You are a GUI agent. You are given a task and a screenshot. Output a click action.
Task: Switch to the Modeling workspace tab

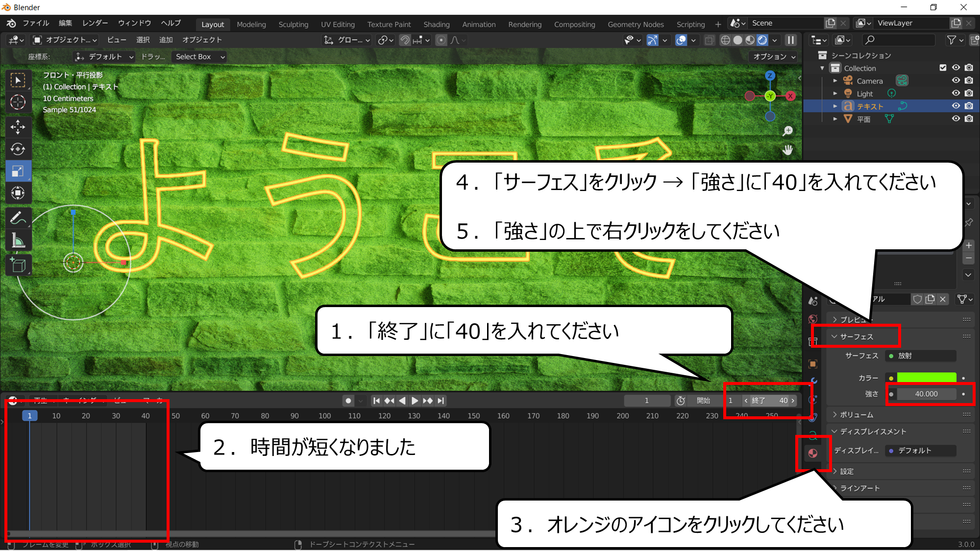251,24
